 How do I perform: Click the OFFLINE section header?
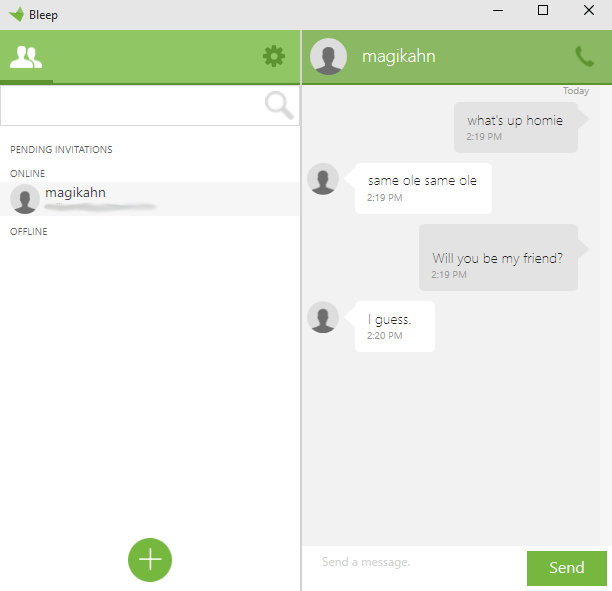[x=28, y=231]
